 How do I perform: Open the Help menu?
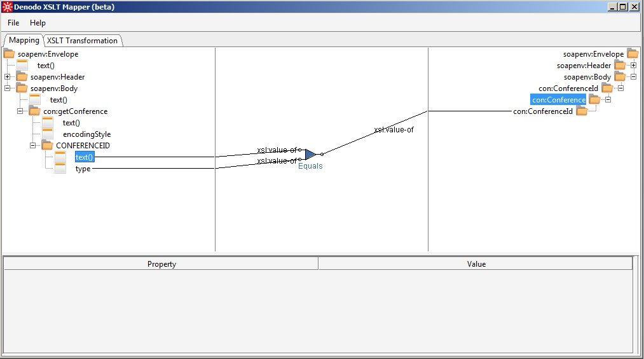[x=38, y=23]
